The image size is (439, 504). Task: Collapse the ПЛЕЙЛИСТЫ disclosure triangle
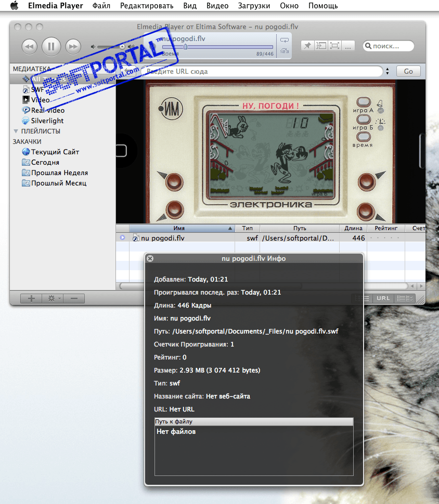point(16,131)
